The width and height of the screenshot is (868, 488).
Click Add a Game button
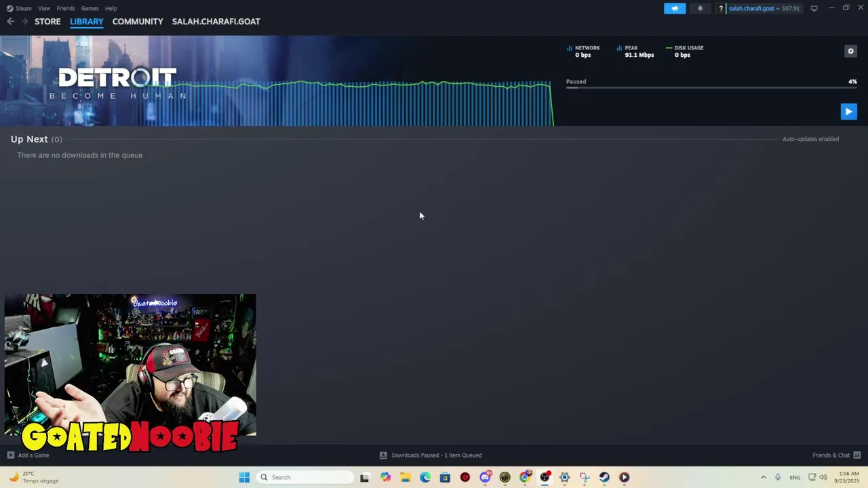pyautogui.click(x=28, y=455)
